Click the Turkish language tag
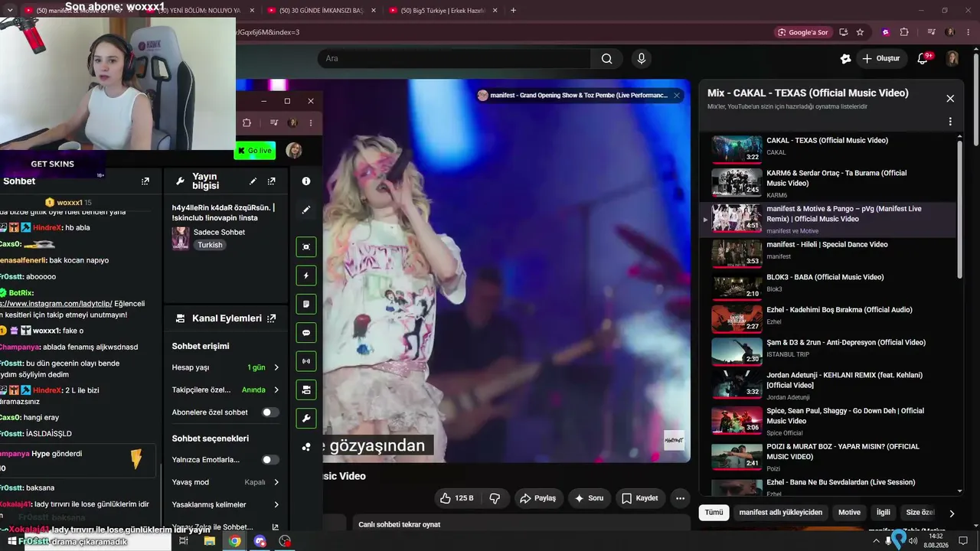980x551 pixels. click(210, 245)
